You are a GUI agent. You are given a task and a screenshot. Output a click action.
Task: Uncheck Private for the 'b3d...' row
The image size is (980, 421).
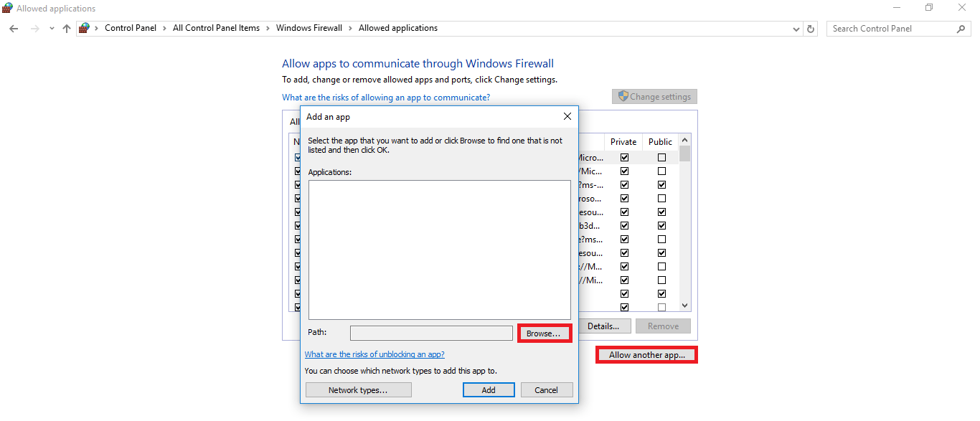point(624,226)
